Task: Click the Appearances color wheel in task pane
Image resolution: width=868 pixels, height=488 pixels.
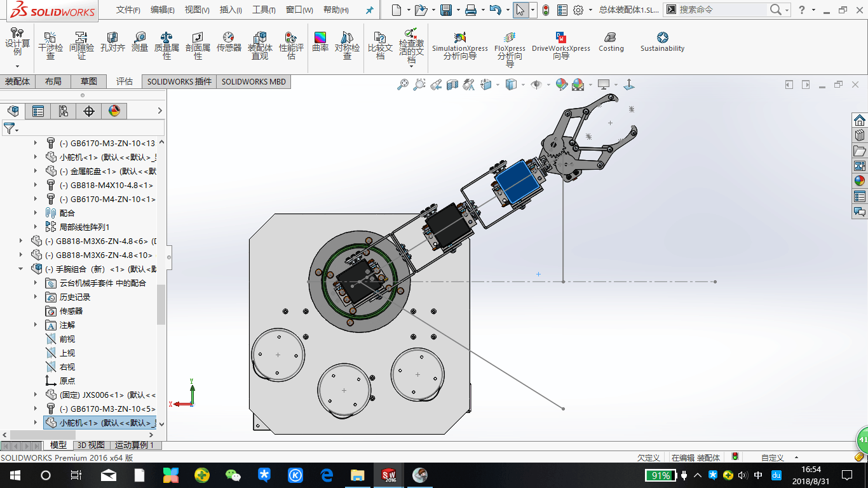Action: coord(860,180)
